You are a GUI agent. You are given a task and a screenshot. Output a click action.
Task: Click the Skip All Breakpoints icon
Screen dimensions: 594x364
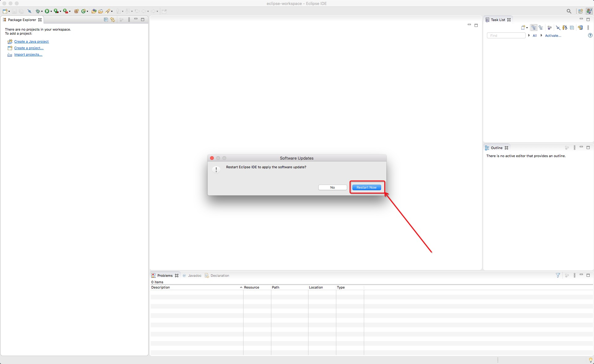click(x=29, y=11)
